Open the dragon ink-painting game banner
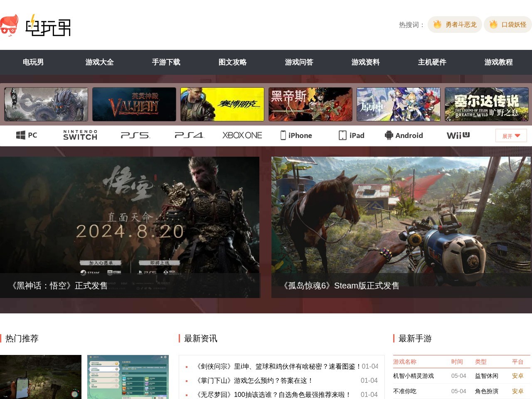Image resolution: width=532 pixels, height=399 pixels. tap(46, 104)
